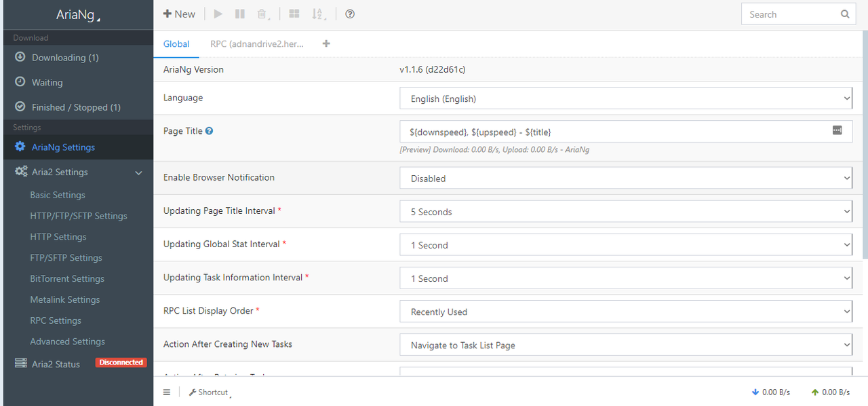Click the page vertical scrollbar
868x406 pixels.
865,145
